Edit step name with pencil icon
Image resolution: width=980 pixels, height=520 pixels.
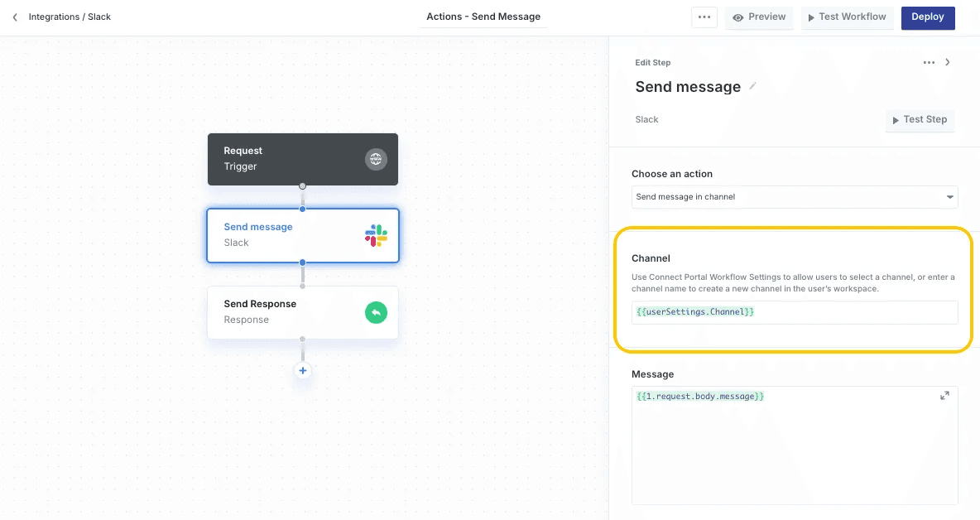pyautogui.click(x=752, y=86)
